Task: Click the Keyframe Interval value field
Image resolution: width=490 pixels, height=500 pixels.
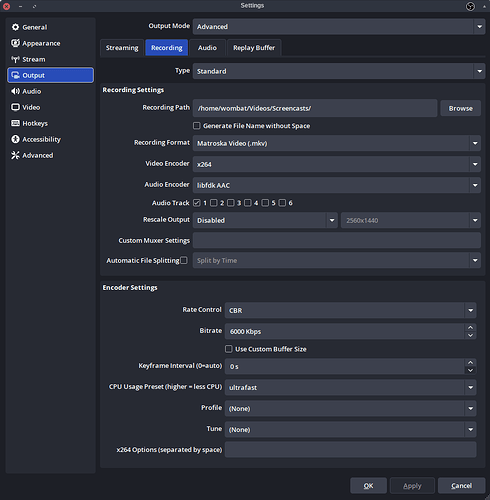Action: pos(345,366)
